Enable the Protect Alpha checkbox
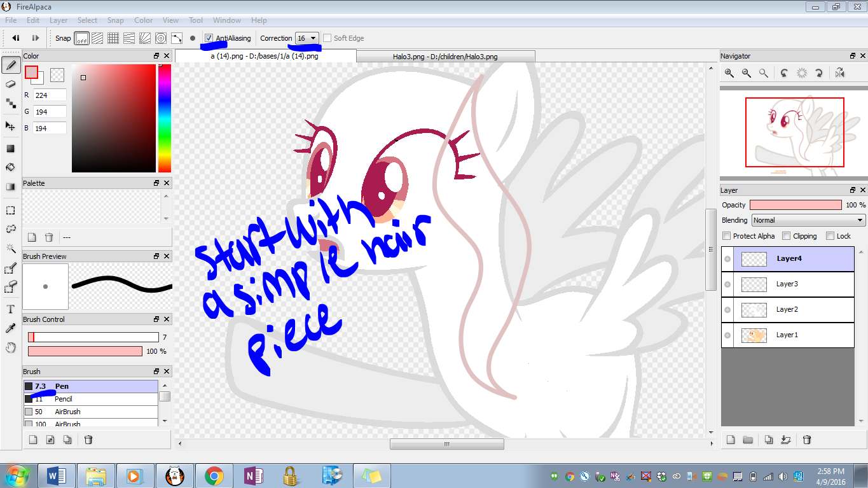868x488 pixels. pyautogui.click(x=727, y=236)
